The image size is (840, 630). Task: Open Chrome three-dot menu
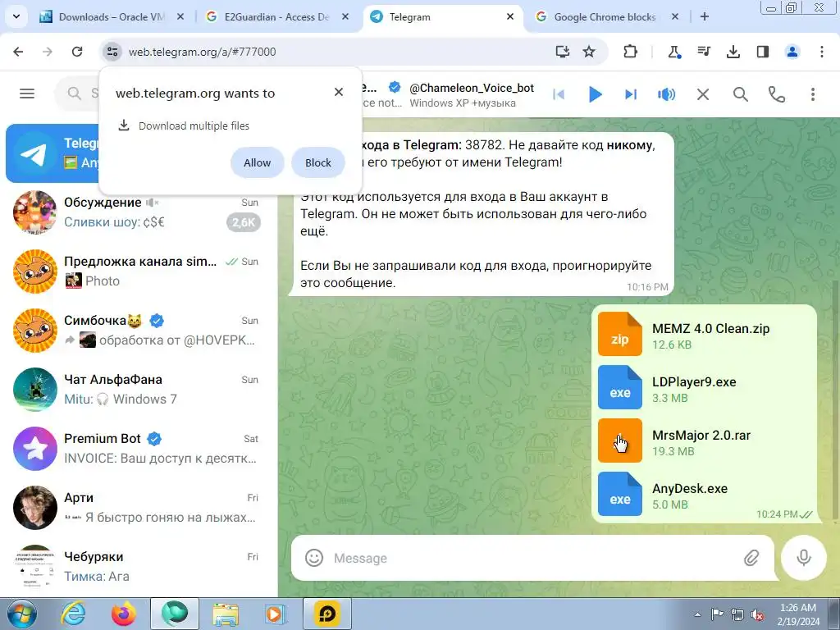[821, 52]
